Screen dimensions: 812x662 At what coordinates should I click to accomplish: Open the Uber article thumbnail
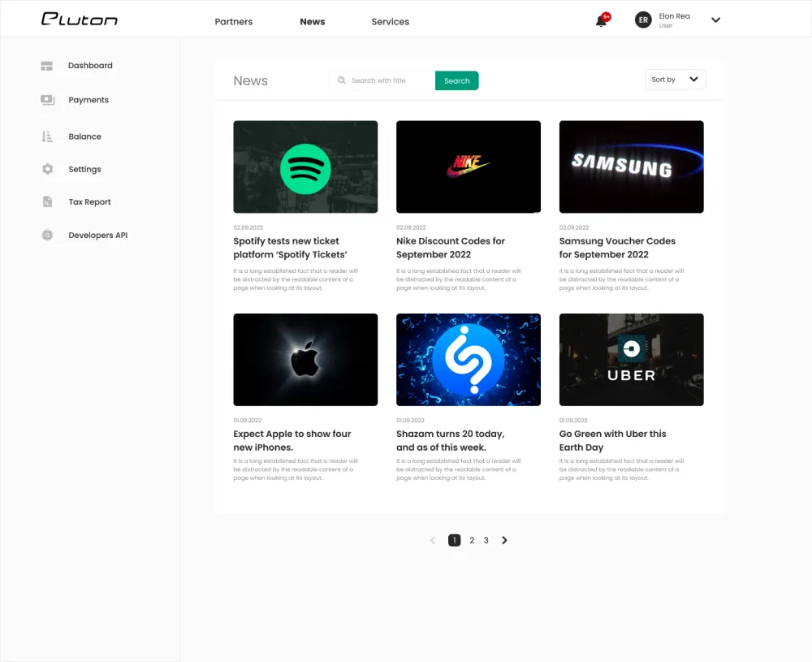[631, 360]
